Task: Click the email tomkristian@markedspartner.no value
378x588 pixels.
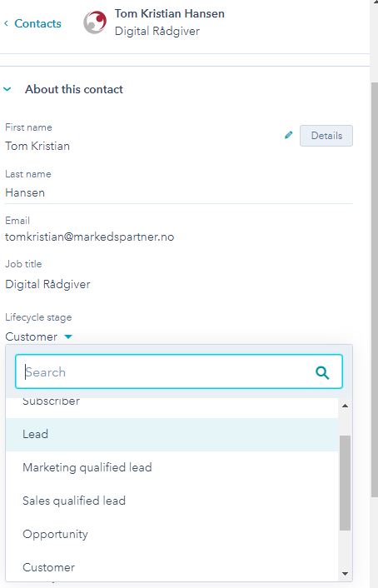Action: point(90,237)
